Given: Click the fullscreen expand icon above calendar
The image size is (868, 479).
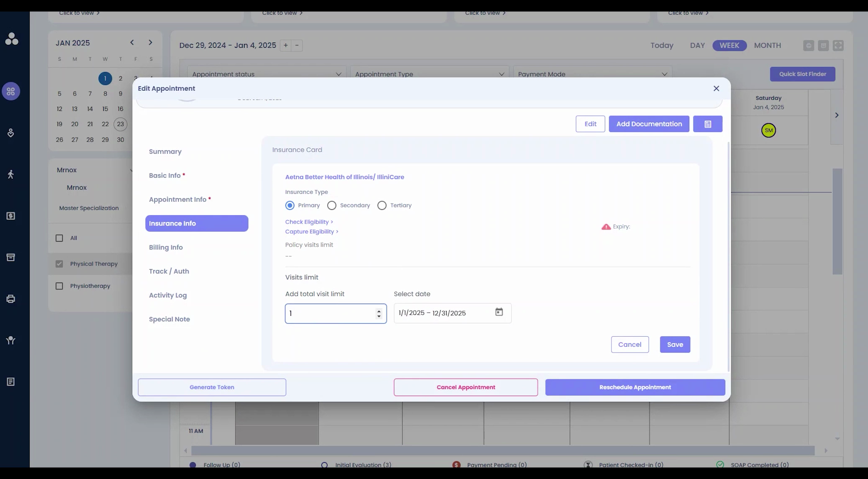Looking at the screenshot, I should tap(838, 45).
